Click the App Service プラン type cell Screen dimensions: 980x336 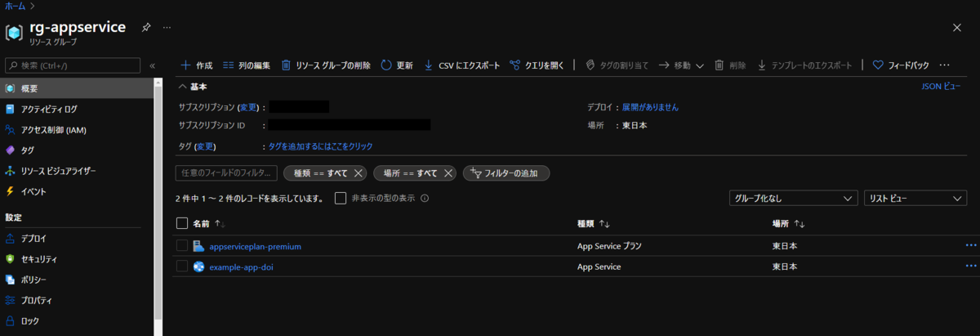point(609,245)
